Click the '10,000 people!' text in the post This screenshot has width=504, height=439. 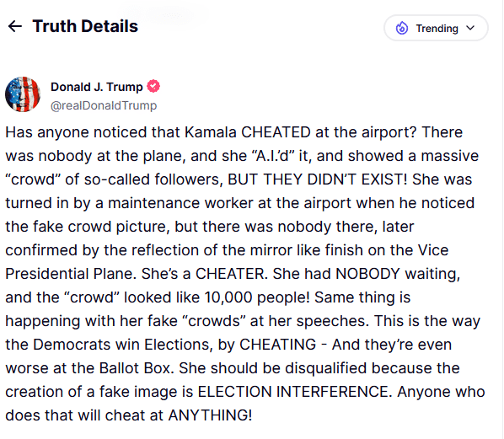tap(257, 297)
